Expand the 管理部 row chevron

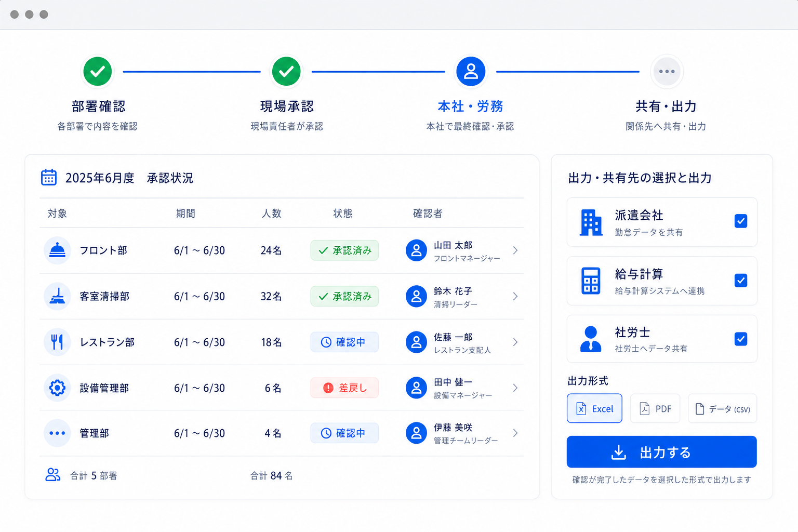[515, 433]
